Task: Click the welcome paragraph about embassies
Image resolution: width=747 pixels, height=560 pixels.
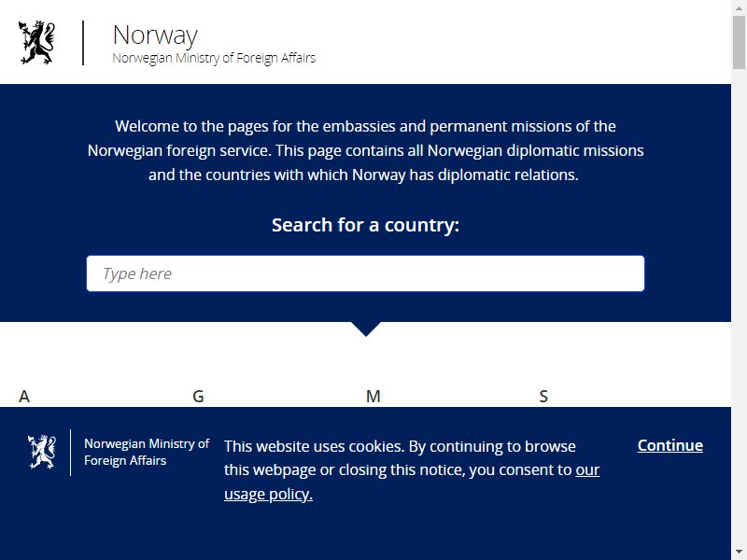Action: [365, 150]
